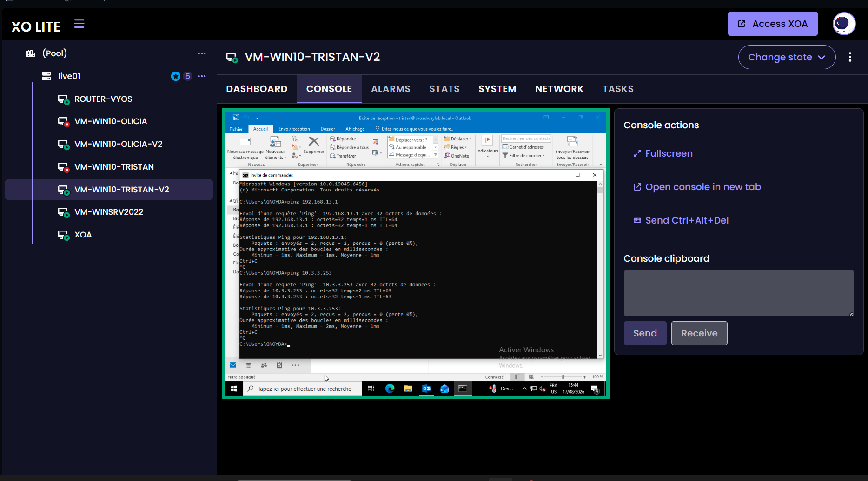Open the VM kebab menu beside Change state

click(850, 57)
